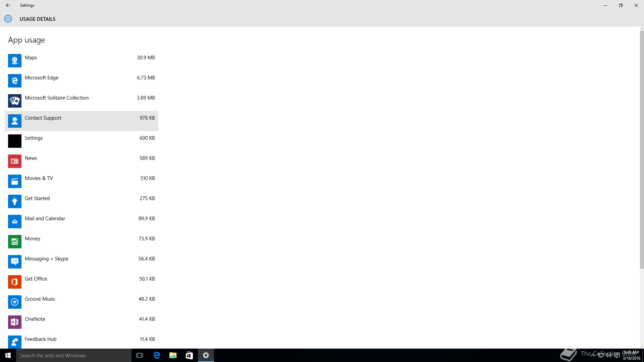Click the taskbar clock and date

tap(631, 355)
